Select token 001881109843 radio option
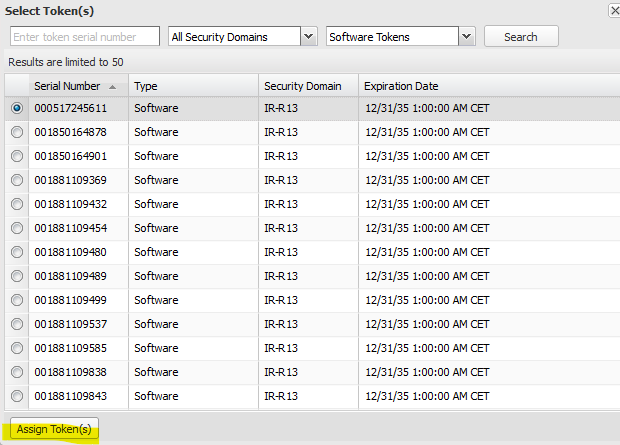 coord(17,396)
